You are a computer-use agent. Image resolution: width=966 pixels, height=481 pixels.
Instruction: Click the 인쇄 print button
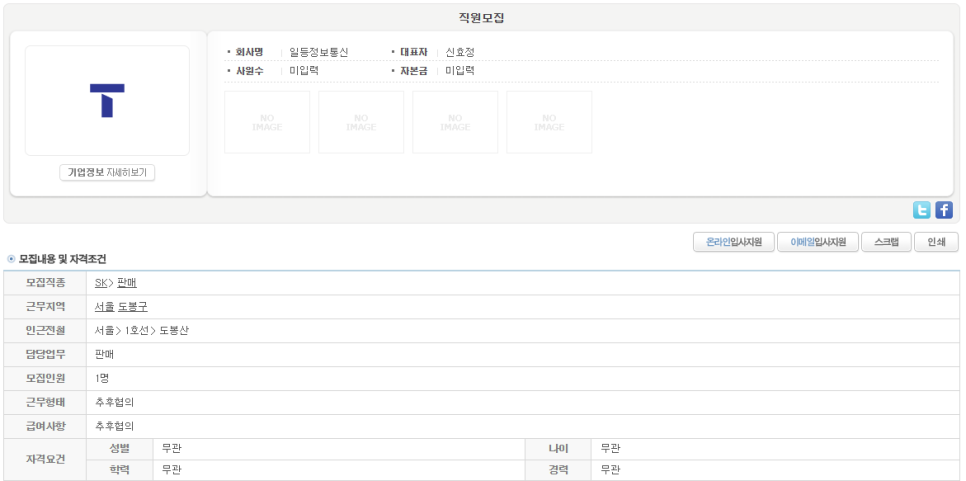936,242
